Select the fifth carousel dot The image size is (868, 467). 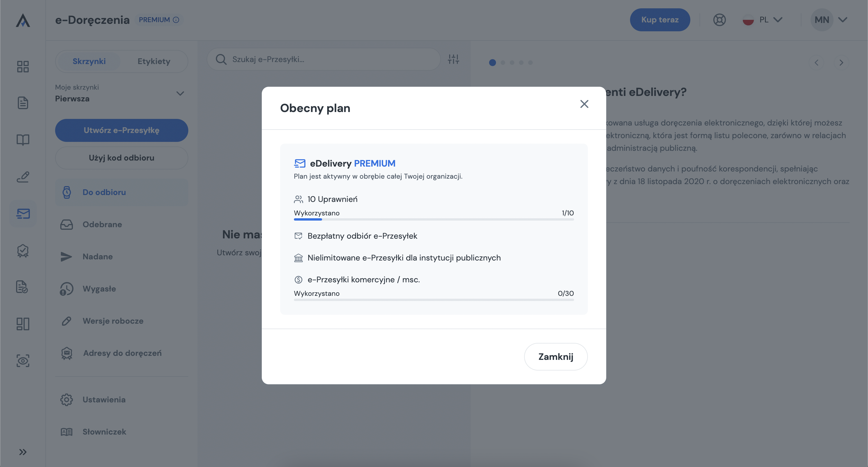click(530, 62)
